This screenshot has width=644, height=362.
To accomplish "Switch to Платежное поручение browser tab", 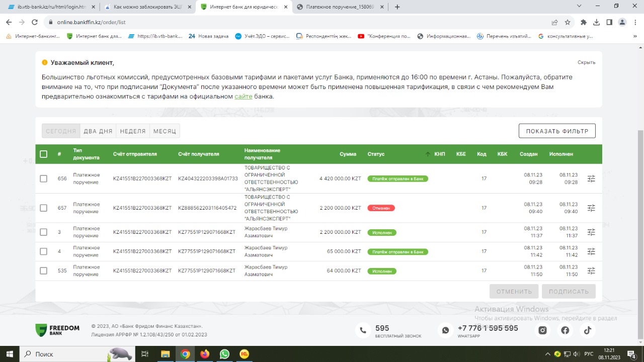I will click(x=340, y=7).
